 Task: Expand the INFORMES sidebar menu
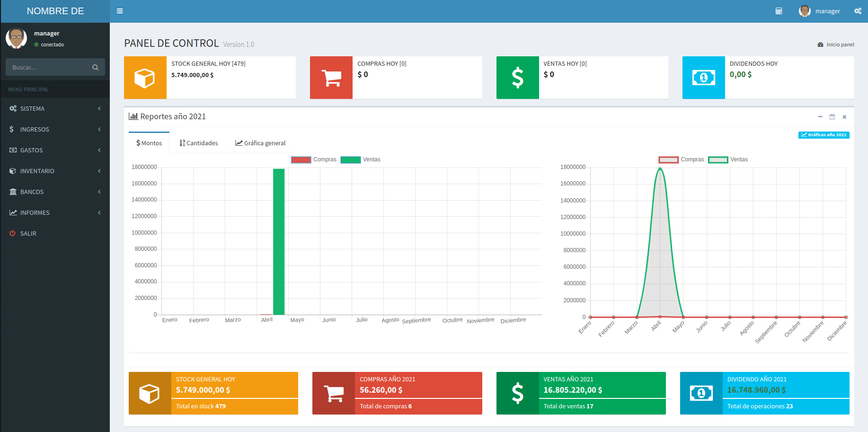[x=55, y=212]
